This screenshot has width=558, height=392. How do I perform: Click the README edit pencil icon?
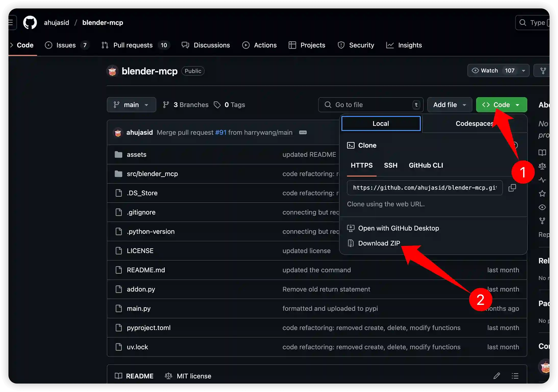click(x=497, y=376)
